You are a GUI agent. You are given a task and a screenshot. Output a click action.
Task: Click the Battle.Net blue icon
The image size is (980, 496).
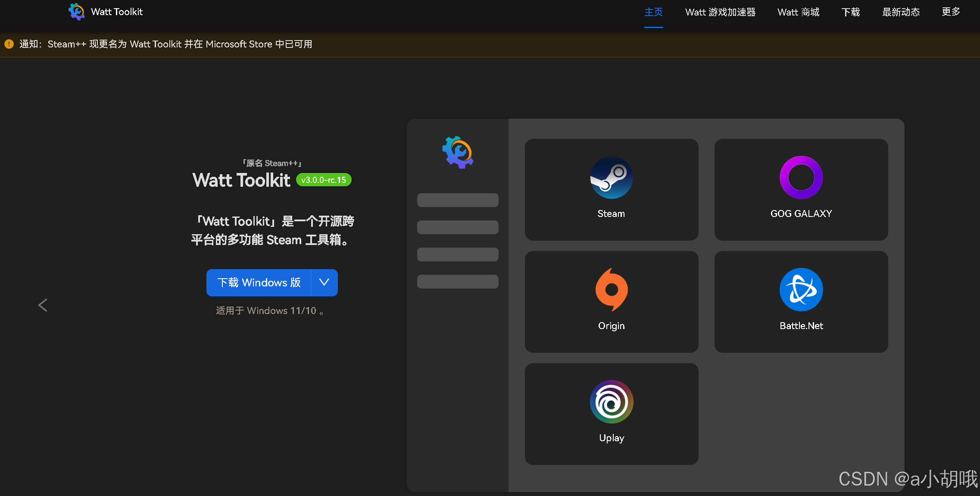(801, 289)
